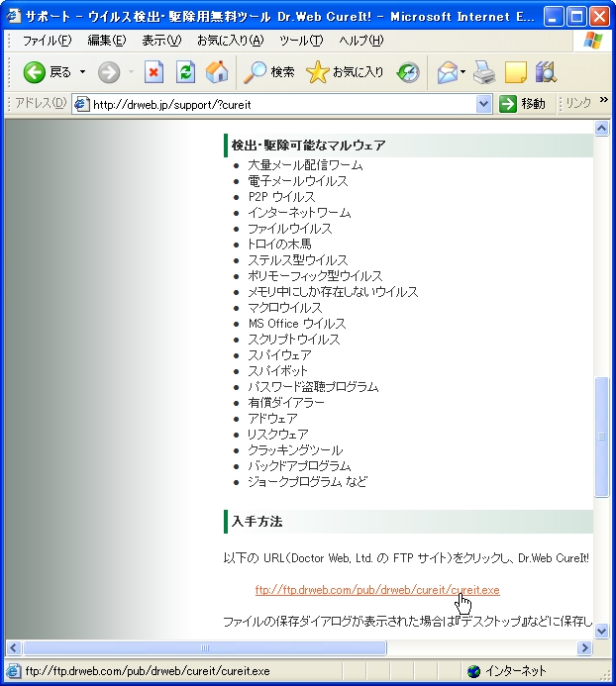Screen dimensions: 616x686
Task: Print the page with printer icon
Action: point(484,72)
